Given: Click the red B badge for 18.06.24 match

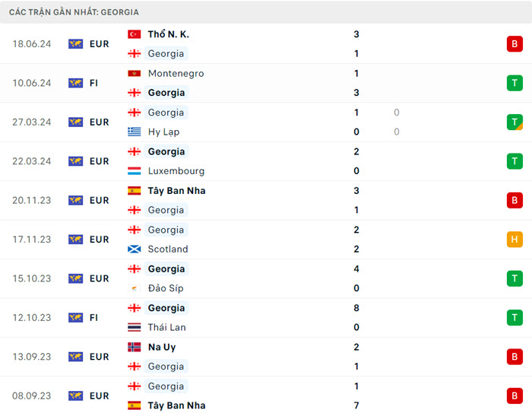Looking at the screenshot, I should pyautogui.click(x=515, y=44).
